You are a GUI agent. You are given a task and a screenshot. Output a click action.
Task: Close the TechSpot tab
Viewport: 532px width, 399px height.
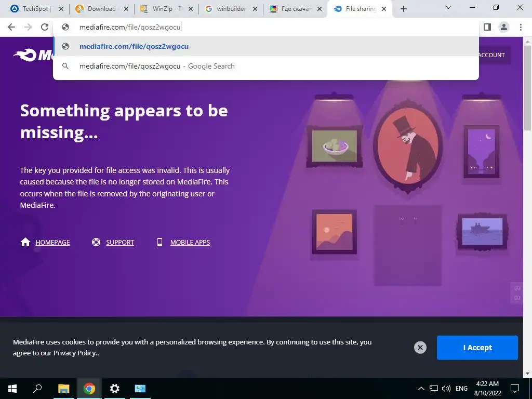pyautogui.click(x=61, y=9)
